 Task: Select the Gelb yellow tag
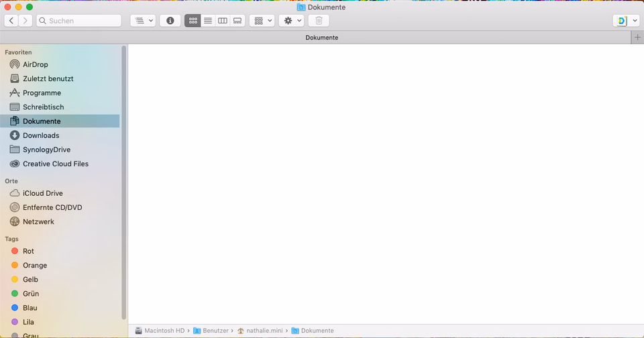pyautogui.click(x=60, y=279)
